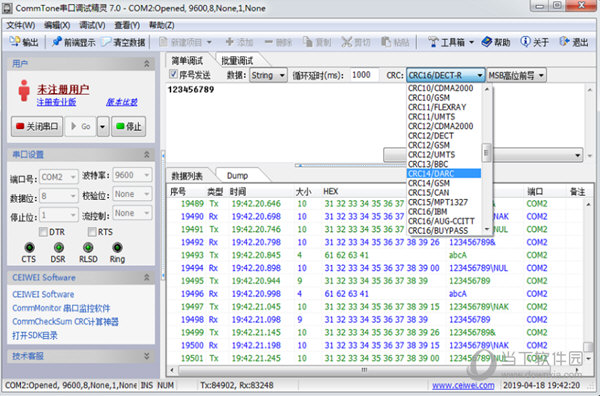
Task: Click the application icon in title bar
Action: point(7,8)
